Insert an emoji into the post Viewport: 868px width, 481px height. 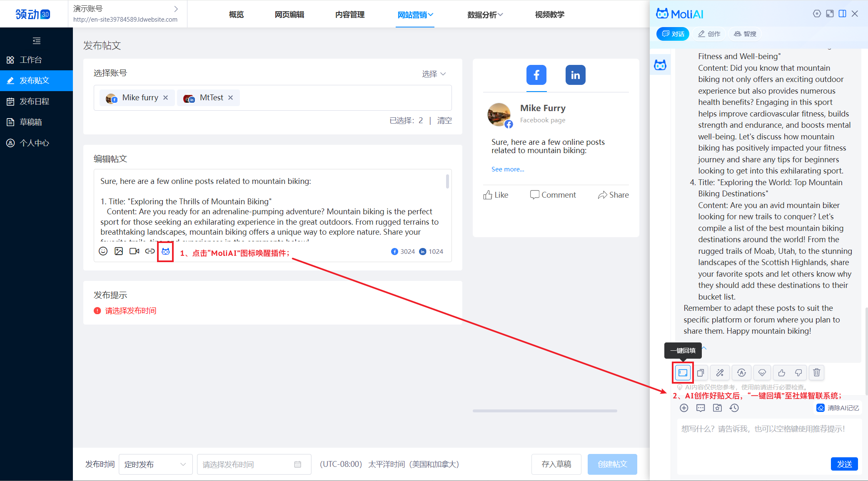(103, 251)
